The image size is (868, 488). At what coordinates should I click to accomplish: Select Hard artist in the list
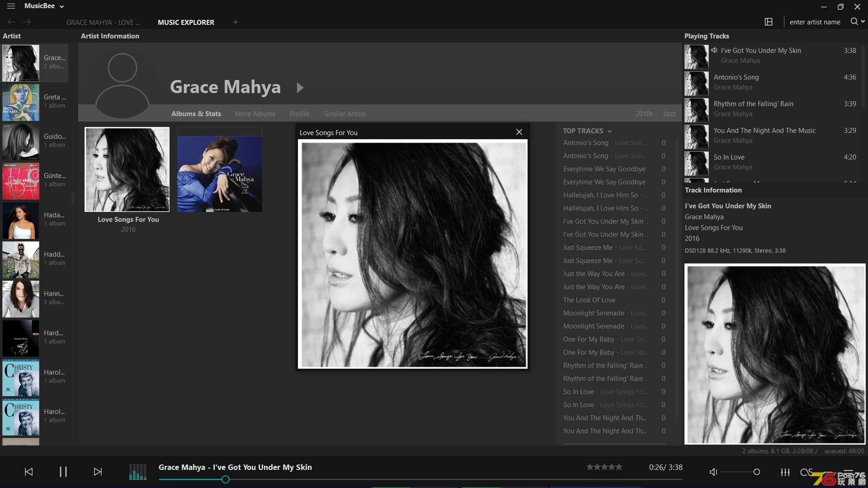tap(35, 338)
